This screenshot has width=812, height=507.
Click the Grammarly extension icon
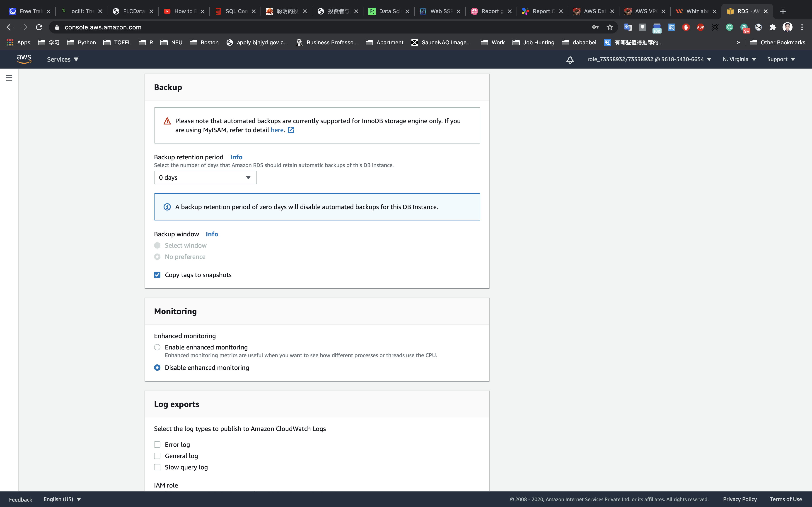click(729, 27)
